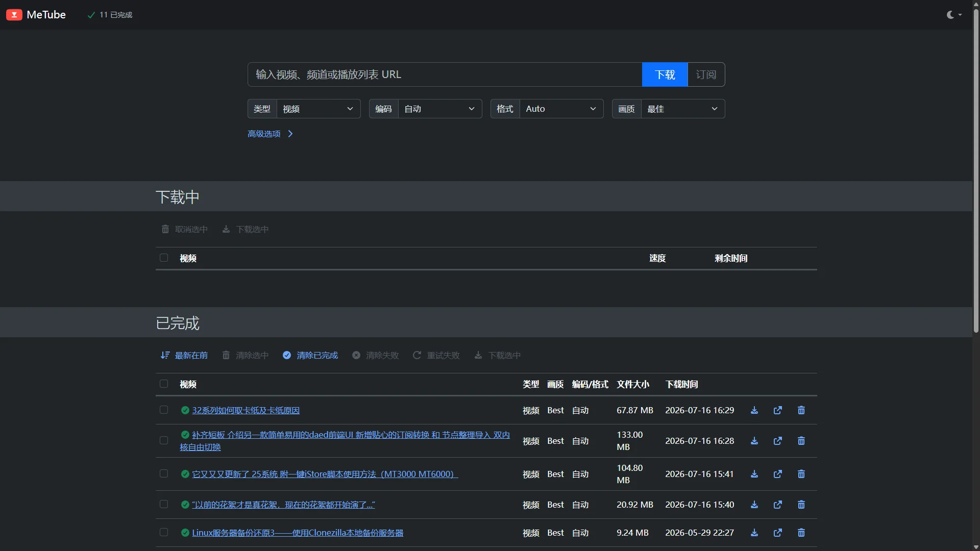Check the box for 它又又又更新了 row
The width and height of the screenshot is (980, 551).
tap(164, 473)
